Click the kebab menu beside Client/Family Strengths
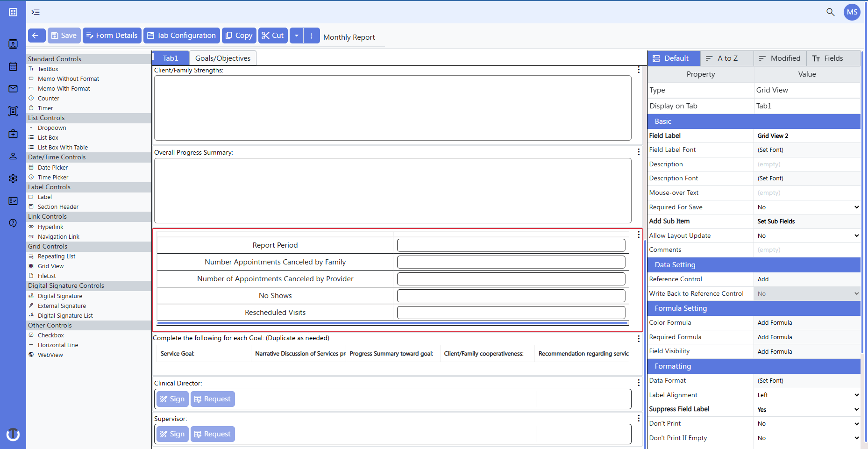Viewport: 868px width, 449px height. click(639, 70)
